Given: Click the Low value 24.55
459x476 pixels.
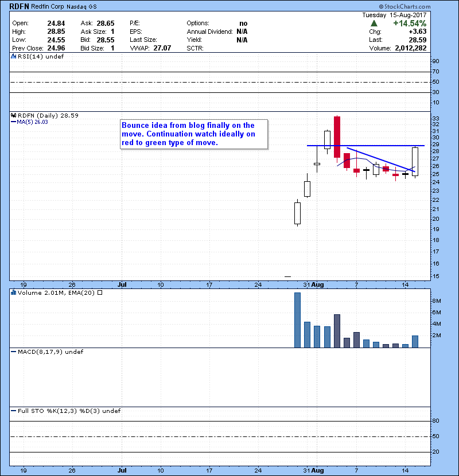Looking at the screenshot, I should click(x=56, y=40).
